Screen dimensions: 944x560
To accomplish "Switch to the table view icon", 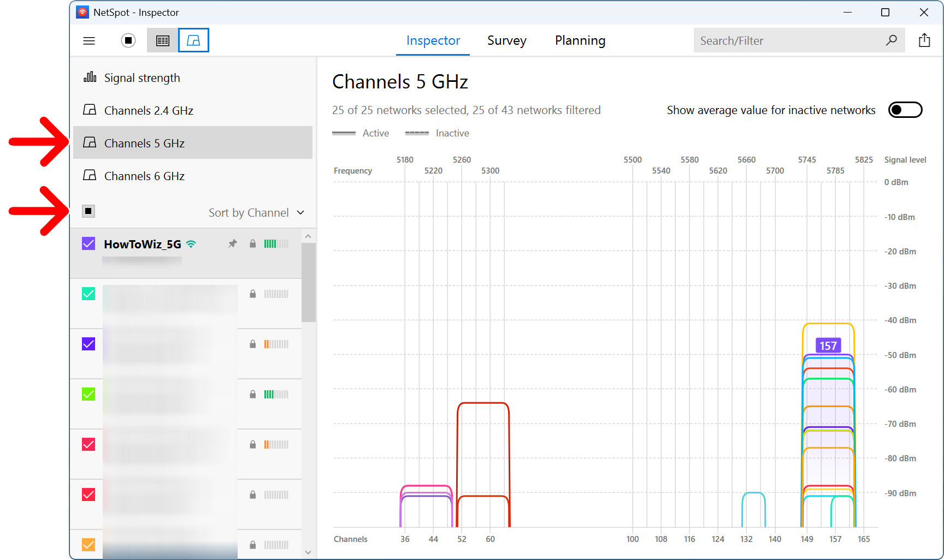I will coord(162,40).
